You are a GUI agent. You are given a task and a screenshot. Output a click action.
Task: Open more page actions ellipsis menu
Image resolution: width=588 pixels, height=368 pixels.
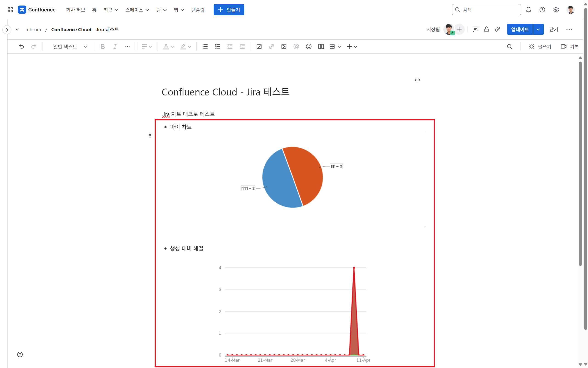[x=569, y=29]
